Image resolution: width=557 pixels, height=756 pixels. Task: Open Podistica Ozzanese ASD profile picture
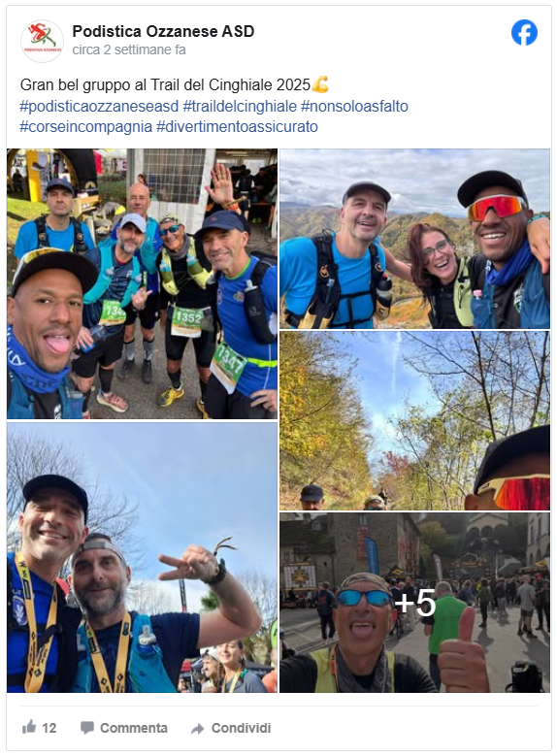point(42,41)
